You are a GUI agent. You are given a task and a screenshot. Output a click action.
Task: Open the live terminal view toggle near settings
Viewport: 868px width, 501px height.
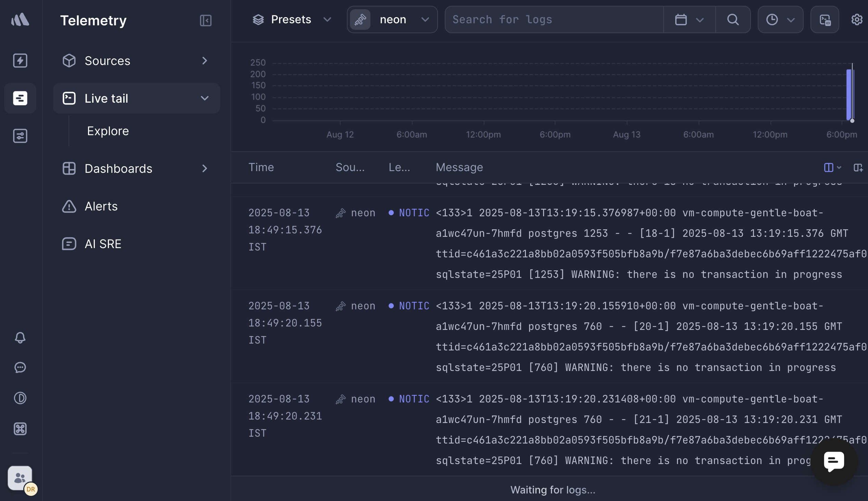825,20
